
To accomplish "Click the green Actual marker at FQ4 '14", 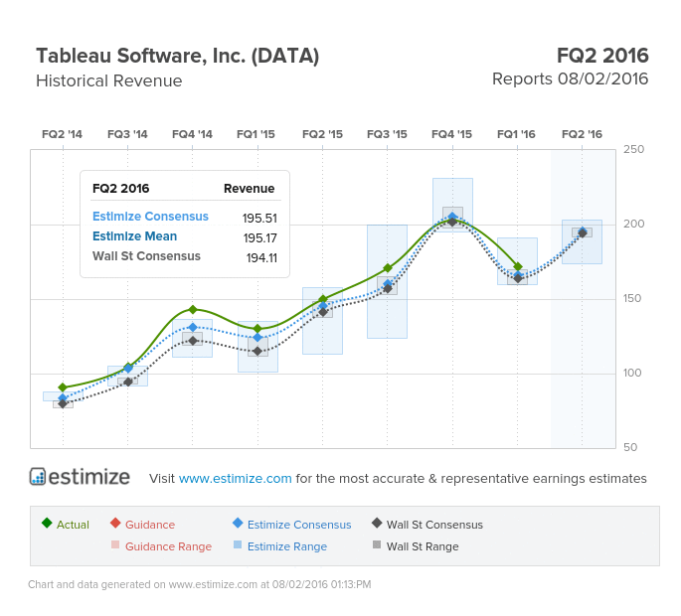I will coord(193,310).
